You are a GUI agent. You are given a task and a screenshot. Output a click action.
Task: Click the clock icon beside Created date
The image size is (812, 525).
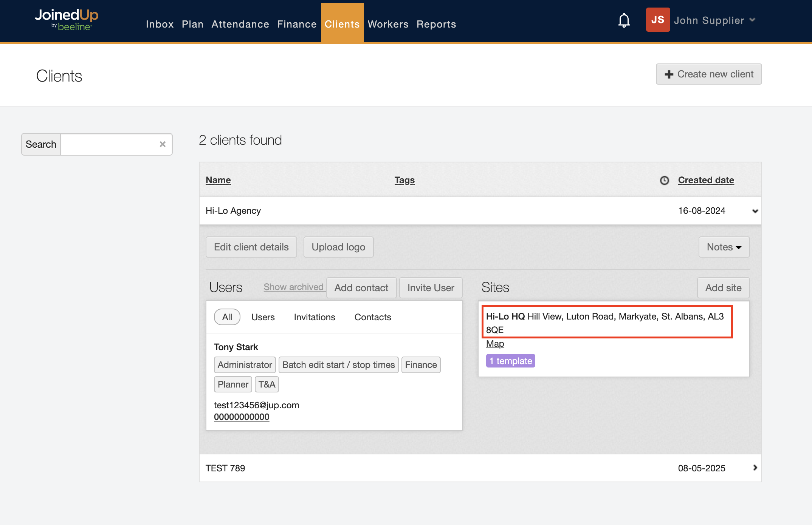point(664,181)
